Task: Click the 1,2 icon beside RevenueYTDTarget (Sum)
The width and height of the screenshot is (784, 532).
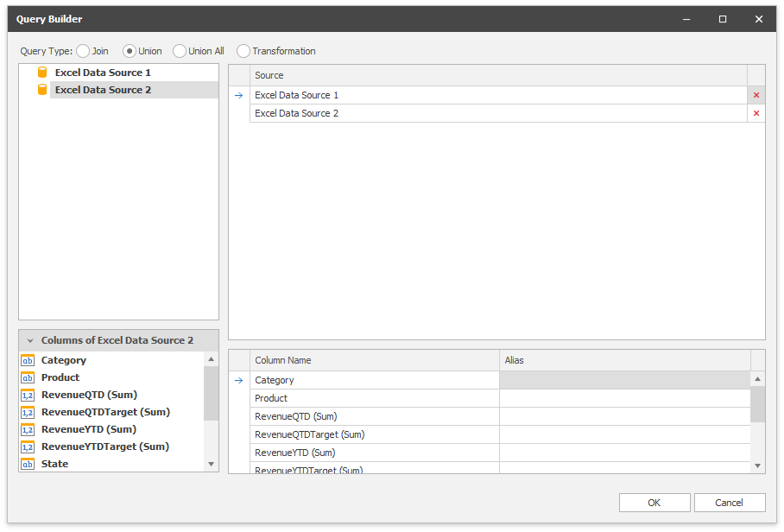Action: click(25, 446)
